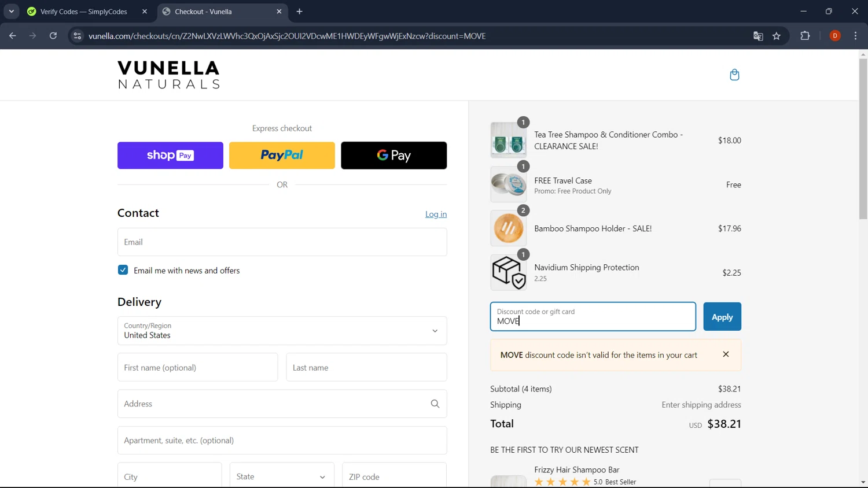Close the Verify Codes — SimplyCodes tab

click(x=145, y=12)
